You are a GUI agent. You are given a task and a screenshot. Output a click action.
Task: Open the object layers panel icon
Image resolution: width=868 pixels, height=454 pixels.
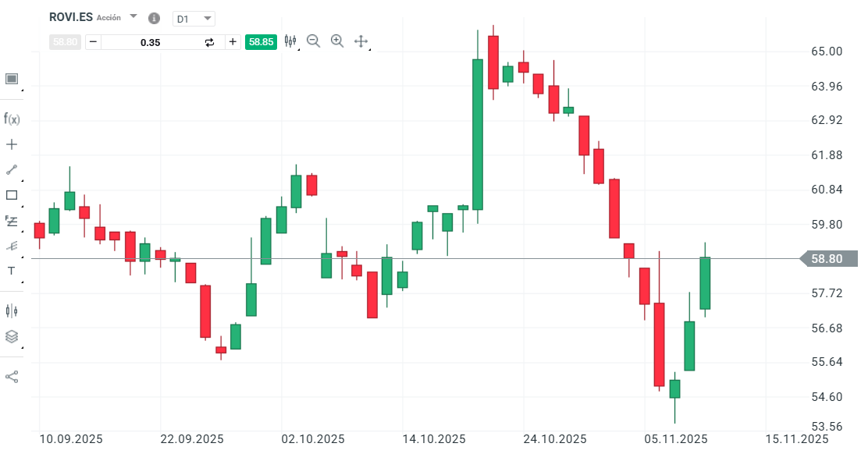click(11, 336)
